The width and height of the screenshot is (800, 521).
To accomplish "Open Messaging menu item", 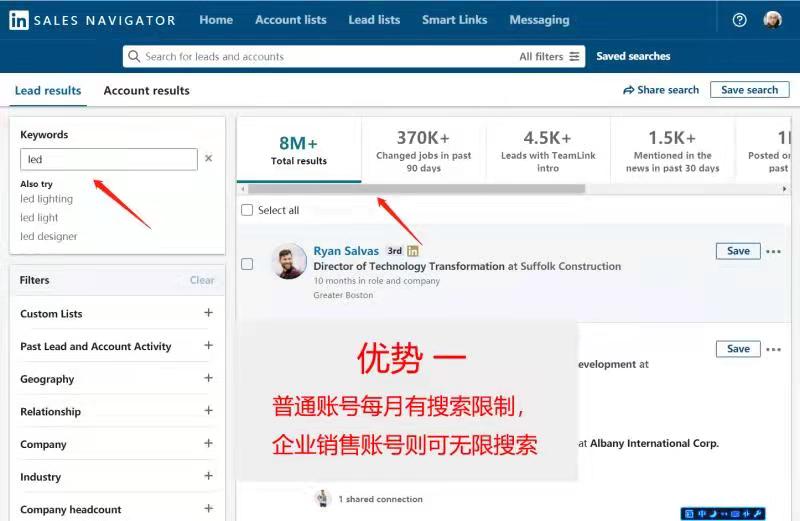I will 539,20.
